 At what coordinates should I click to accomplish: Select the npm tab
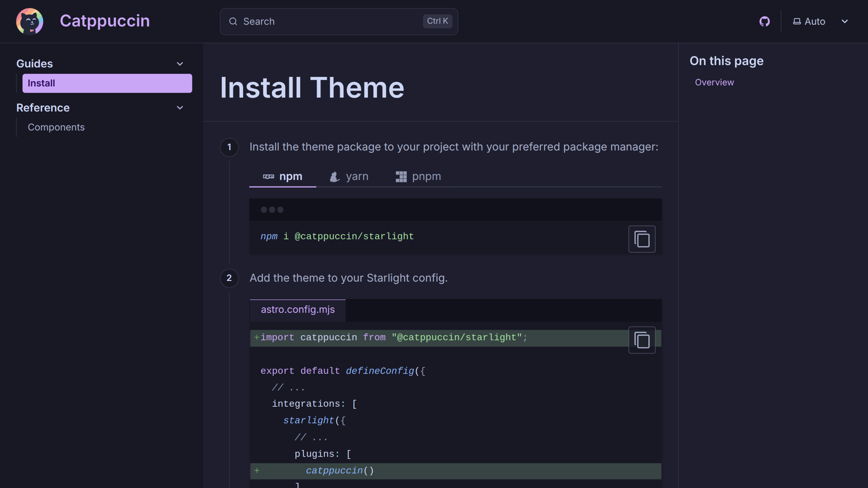click(283, 177)
